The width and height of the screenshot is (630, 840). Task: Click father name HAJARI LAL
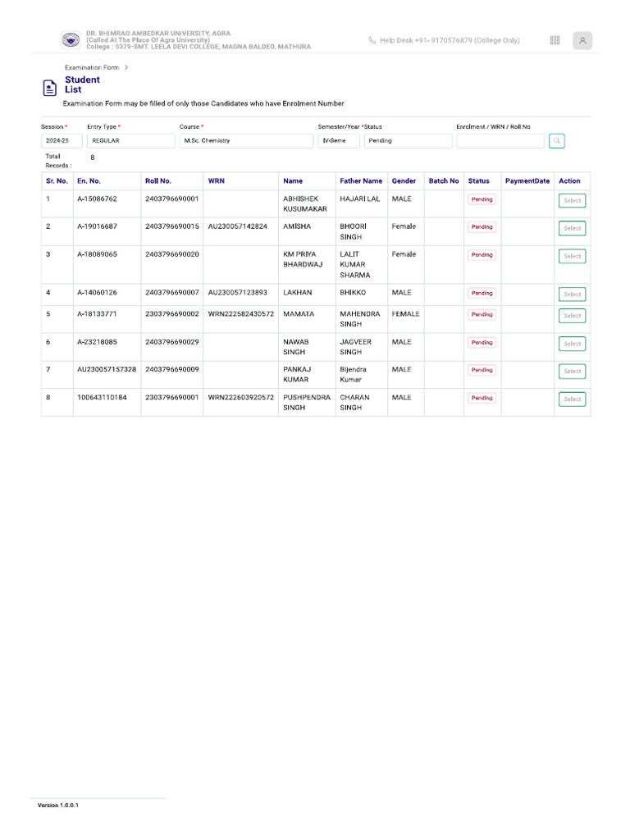(360, 199)
